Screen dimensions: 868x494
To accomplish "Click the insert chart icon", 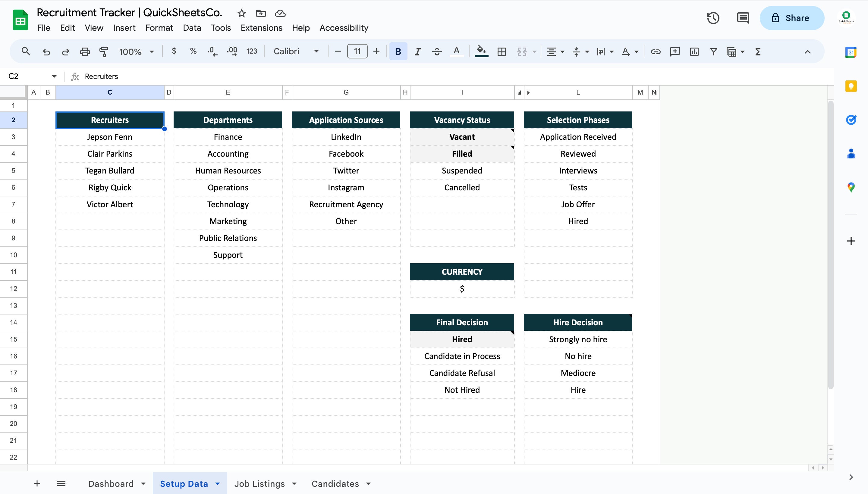I will point(693,51).
